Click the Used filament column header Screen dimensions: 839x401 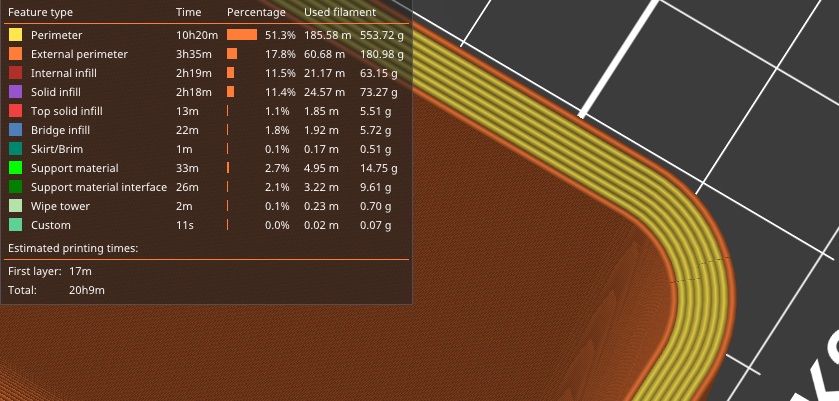tap(340, 12)
